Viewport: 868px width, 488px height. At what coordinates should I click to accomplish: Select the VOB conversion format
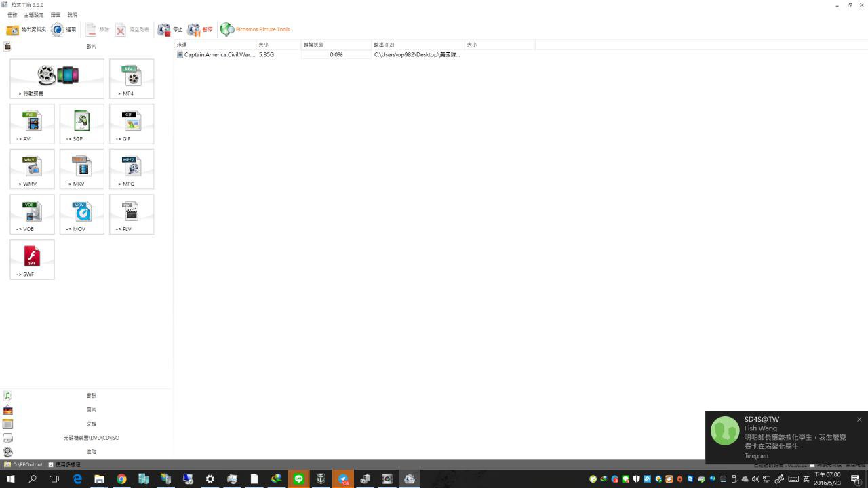click(x=33, y=214)
